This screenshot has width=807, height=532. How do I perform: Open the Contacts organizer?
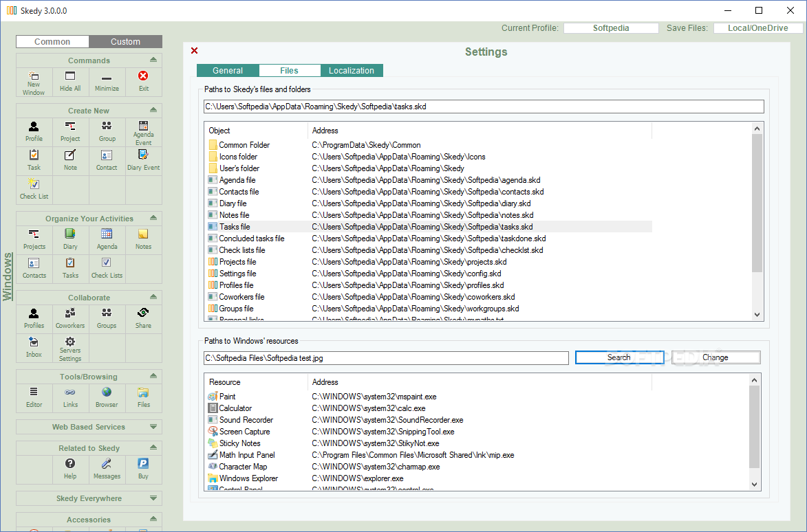coord(34,268)
